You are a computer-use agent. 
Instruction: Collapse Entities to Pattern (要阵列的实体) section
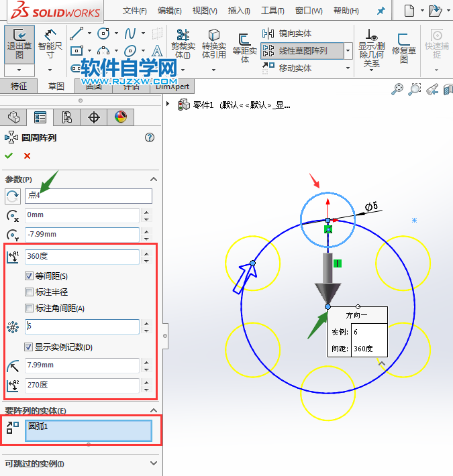click(x=154, y=410)
